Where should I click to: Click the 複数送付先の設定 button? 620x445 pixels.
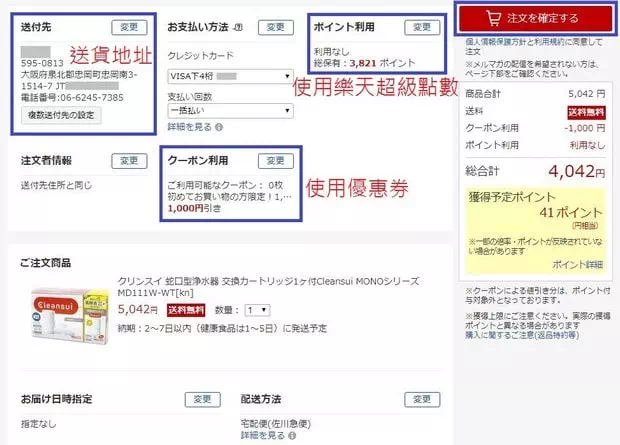pyautogui.click(x=61, y=115)
